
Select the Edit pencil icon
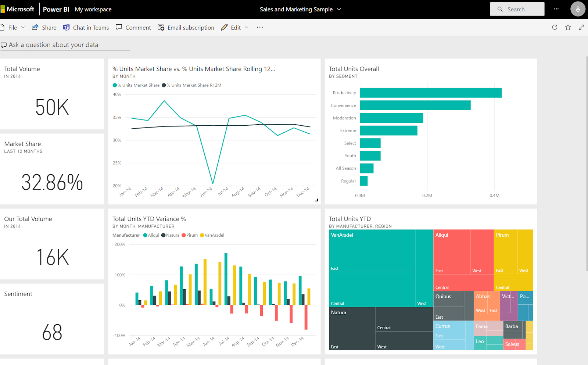pyautogui.click(x=225, y=27)
